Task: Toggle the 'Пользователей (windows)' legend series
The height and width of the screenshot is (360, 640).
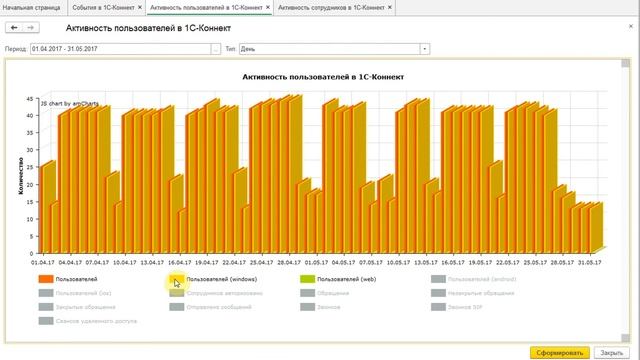Action: [213, 279]
